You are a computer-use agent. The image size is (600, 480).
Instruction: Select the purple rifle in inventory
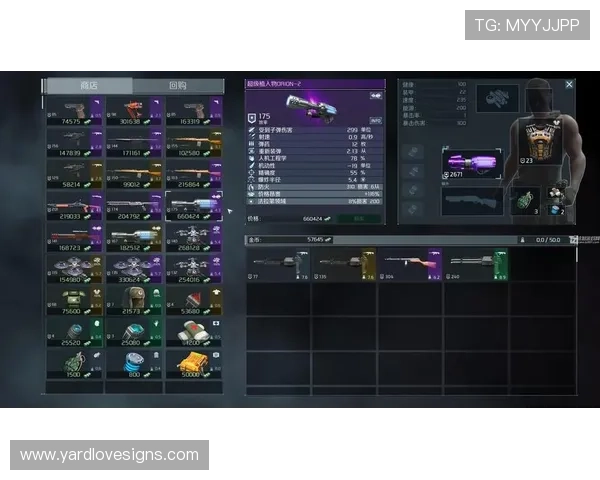(408, 264)
